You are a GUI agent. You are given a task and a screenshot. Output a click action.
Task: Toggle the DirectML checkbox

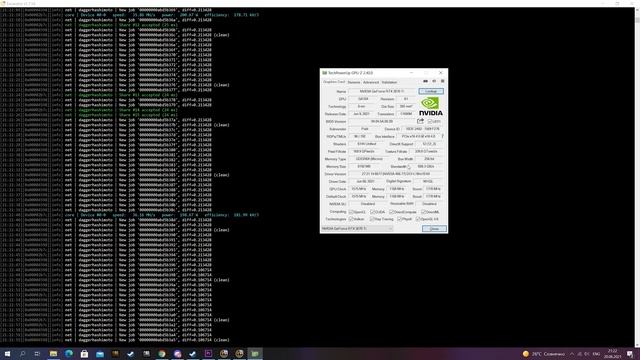click(423, 212)
